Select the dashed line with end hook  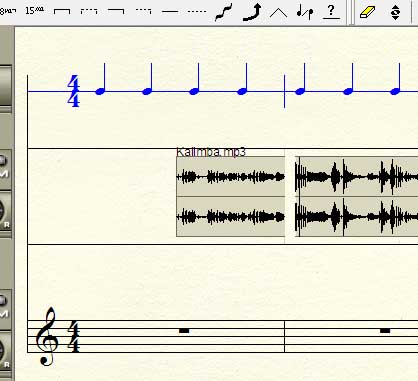click(143, 12)
